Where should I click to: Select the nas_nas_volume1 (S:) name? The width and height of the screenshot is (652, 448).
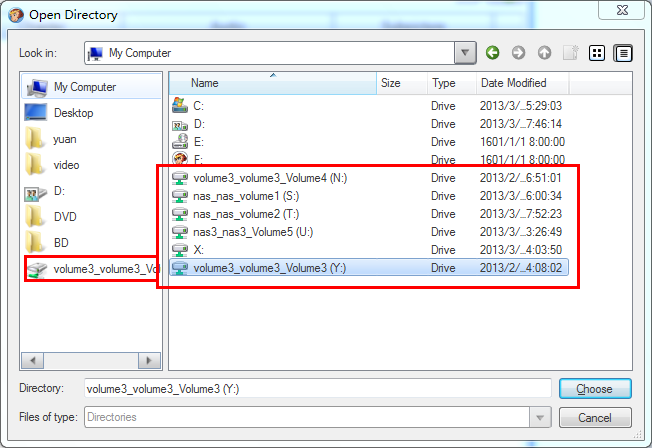pos(246,196)
